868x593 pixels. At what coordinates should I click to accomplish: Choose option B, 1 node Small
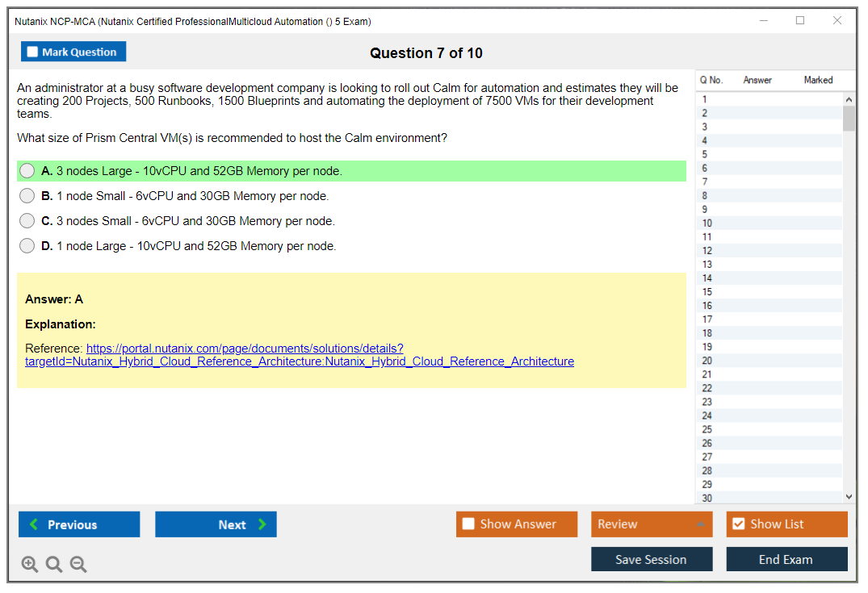(27, 196)
